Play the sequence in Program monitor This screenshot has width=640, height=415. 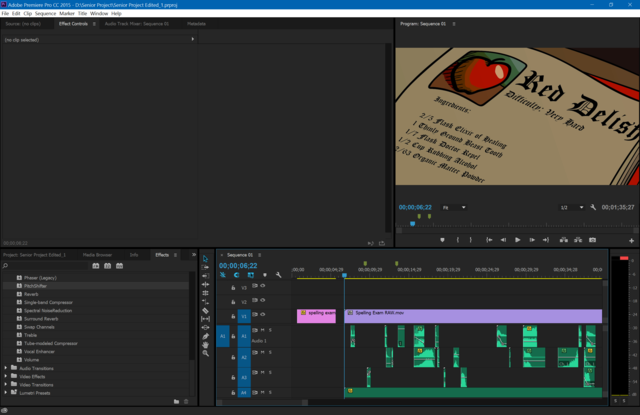pos(517,240)
